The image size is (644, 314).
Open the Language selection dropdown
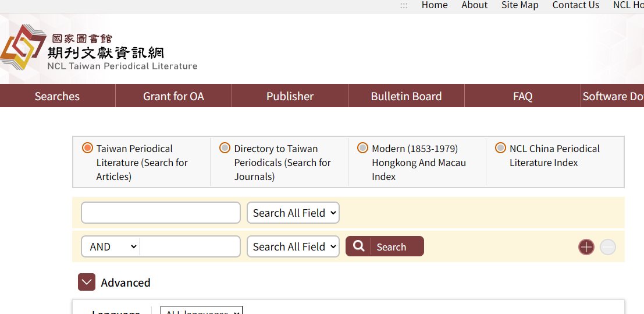point(201,311)
